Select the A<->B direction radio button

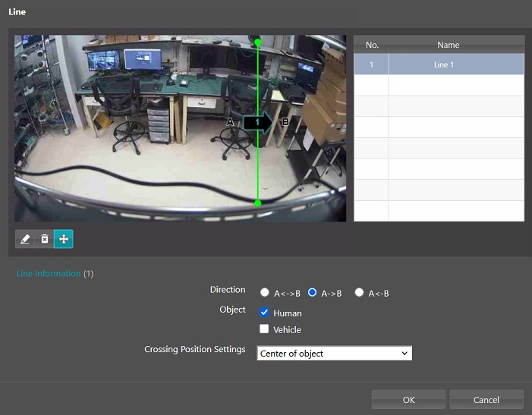pyautogui.click(x=265, y=292)
